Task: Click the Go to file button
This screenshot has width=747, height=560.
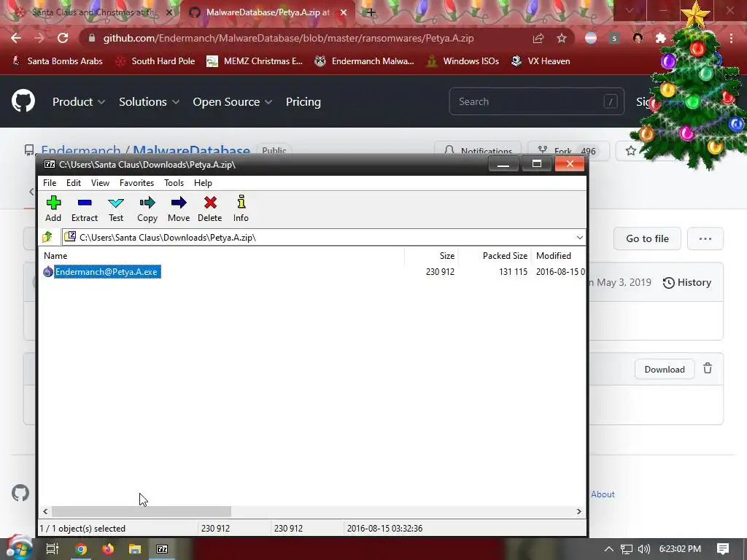Action: 647,238
